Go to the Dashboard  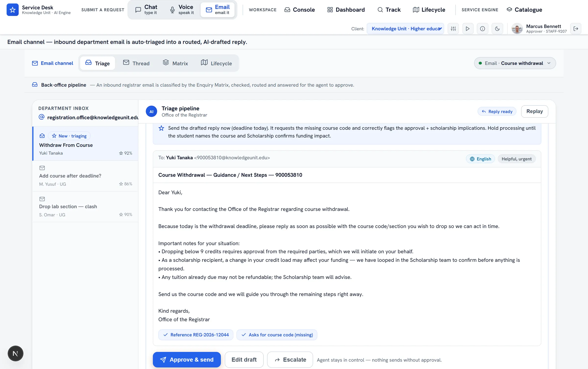[346, 10]
